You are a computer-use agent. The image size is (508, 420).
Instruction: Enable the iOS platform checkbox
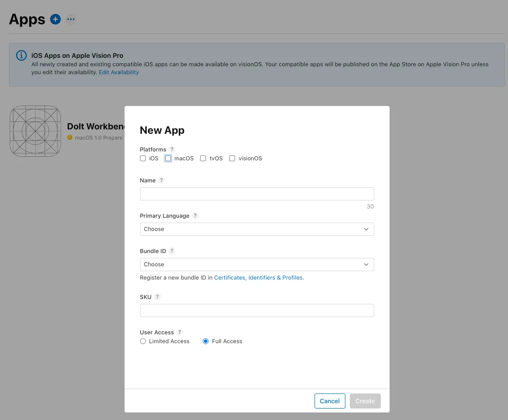click(143, 158)
